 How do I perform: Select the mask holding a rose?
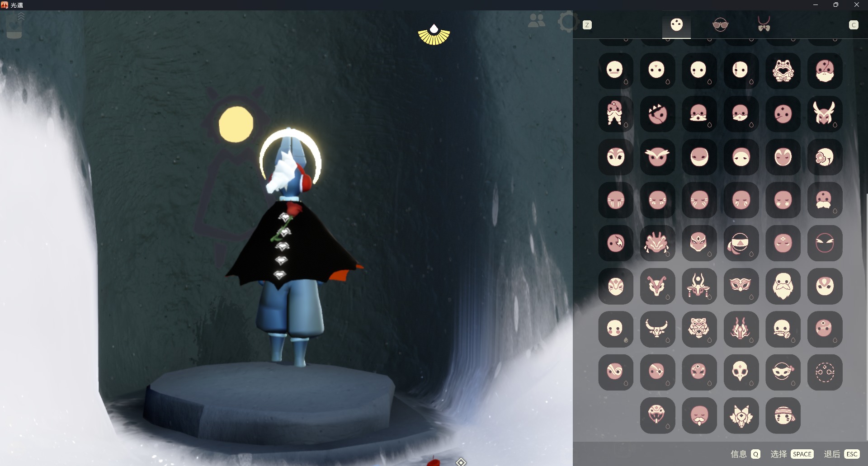click(x=783, y=329)
